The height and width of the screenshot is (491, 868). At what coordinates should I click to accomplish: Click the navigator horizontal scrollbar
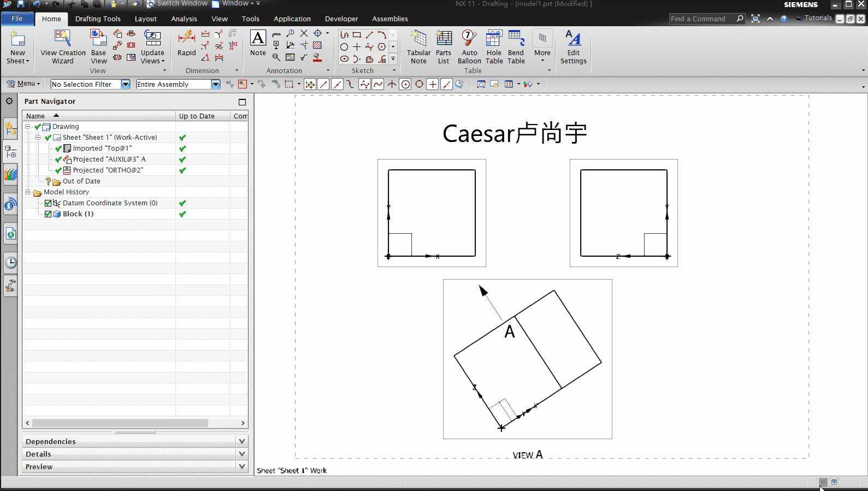(120, 423)
